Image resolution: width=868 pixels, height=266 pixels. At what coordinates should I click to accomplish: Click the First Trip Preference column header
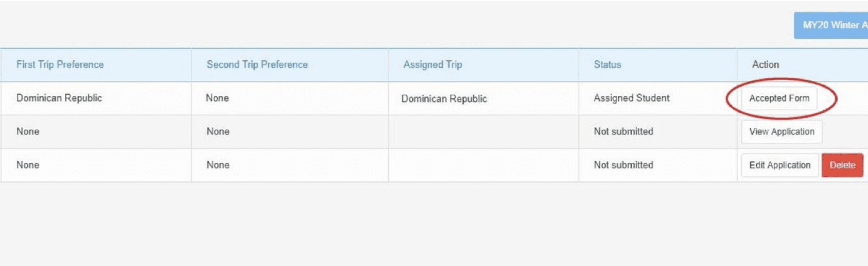[60, 65]
